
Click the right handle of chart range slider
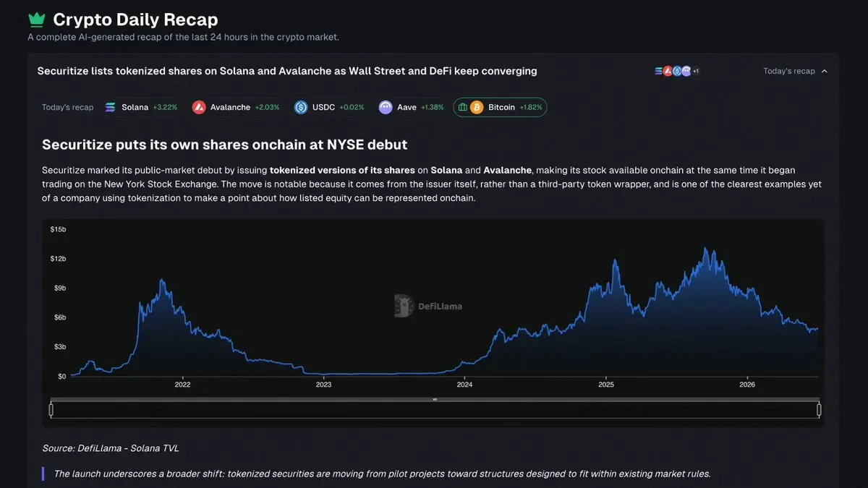pos(819,410)
